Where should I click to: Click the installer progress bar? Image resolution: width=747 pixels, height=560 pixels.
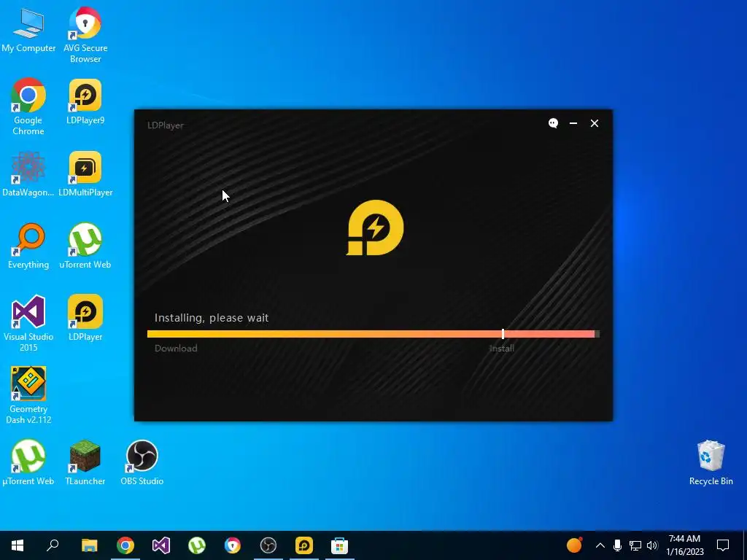[373, 334]
